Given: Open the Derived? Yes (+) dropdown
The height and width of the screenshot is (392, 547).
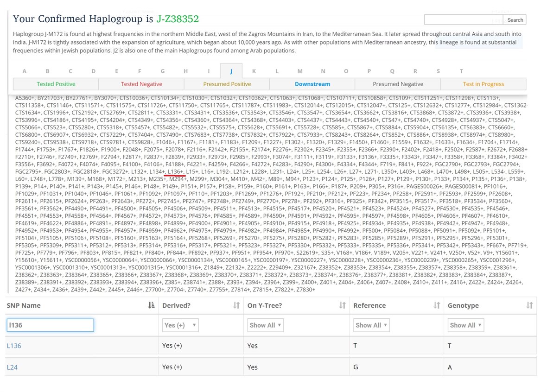Looking at the screenshot, I should 180,325.
